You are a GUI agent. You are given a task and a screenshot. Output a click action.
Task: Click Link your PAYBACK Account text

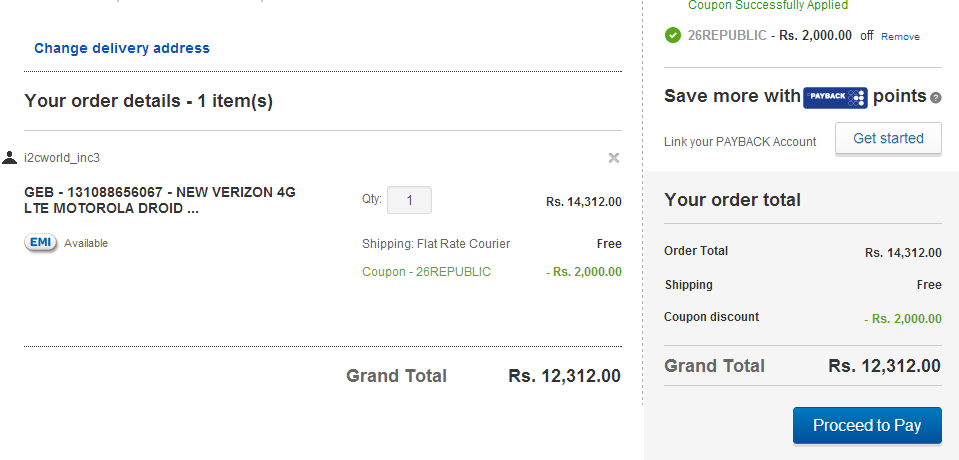coord(740,142)
